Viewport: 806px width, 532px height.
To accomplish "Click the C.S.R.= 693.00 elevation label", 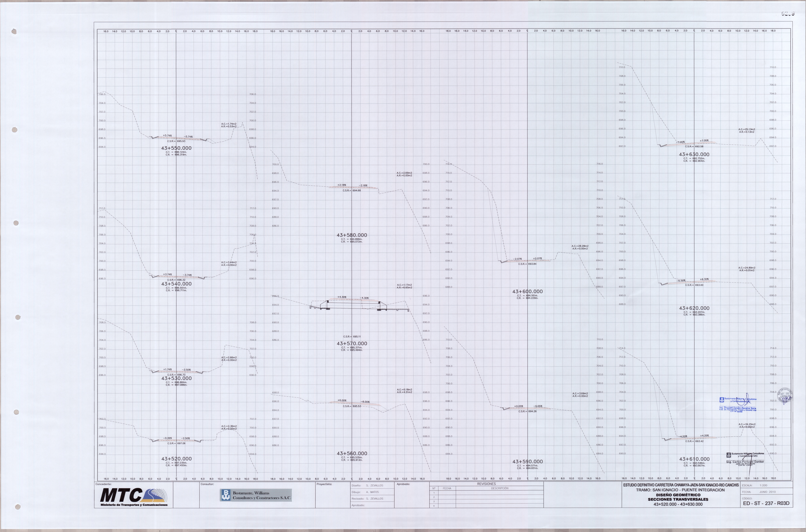I will click(694, 285).
